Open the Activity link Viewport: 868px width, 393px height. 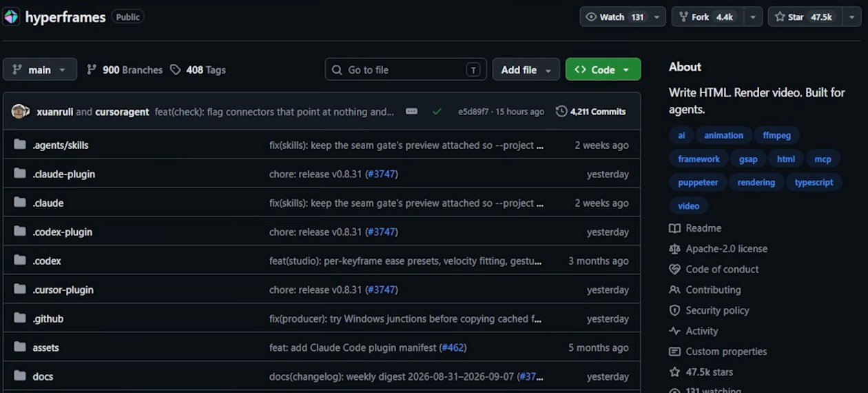point(694,332)
